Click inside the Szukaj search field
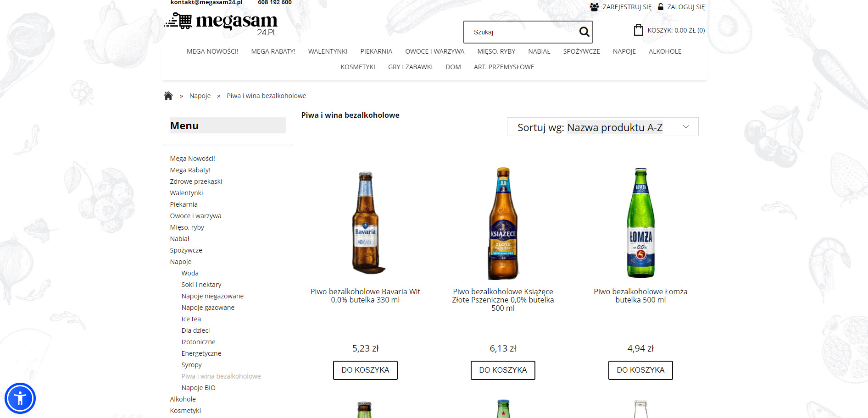 click(514, 32)
